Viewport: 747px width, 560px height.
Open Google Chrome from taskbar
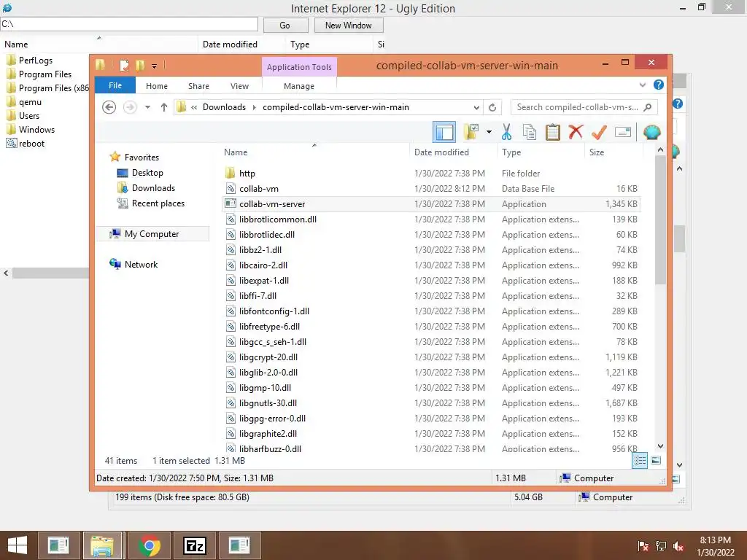pyautogui.click(x=149, y=545)
